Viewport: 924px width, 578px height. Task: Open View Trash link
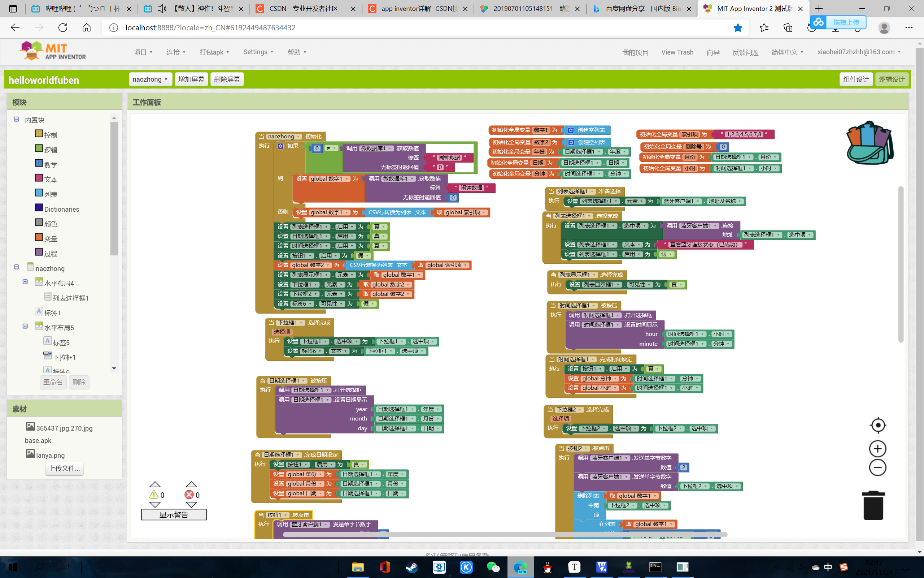click(x=677, y=52)
